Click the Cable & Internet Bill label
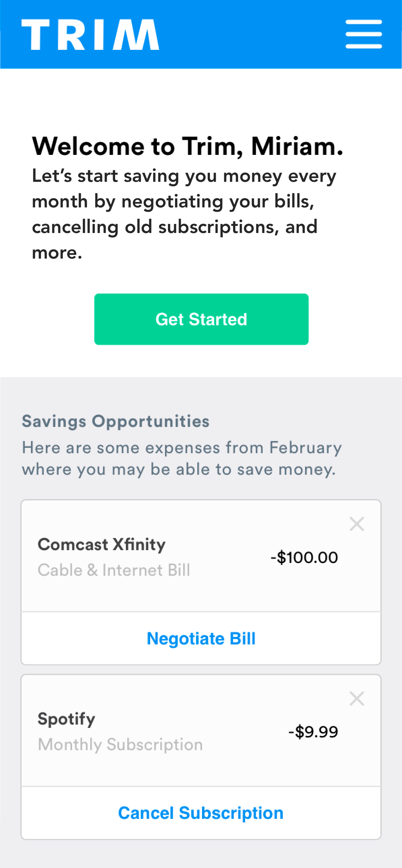The image size is (402, 868). (114, 570)
